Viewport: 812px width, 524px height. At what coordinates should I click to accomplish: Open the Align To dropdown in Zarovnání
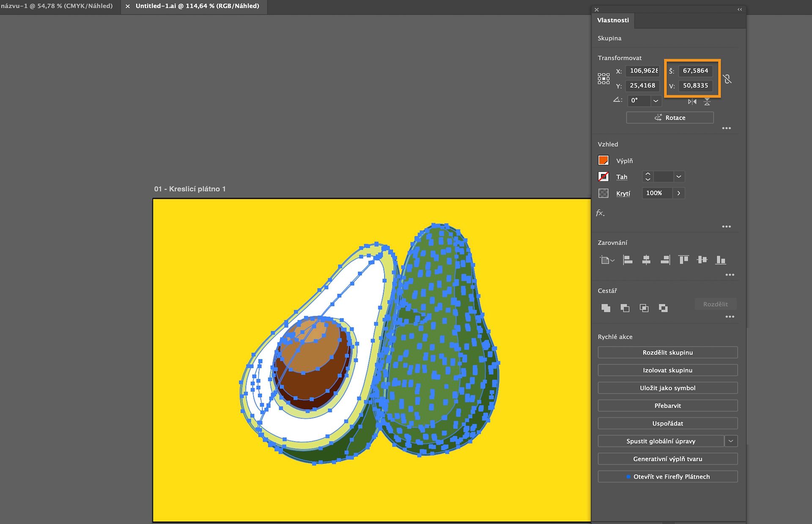point(607,260)
